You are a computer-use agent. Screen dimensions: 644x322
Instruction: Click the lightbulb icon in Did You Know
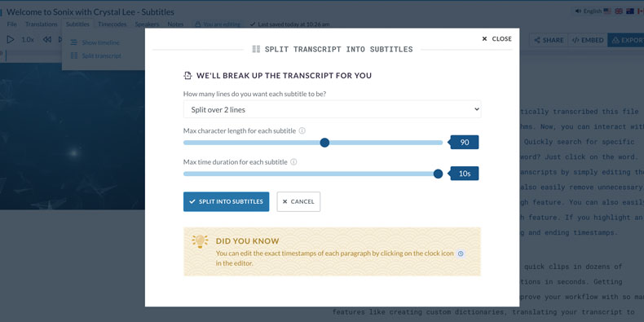[x=200, y=241]
